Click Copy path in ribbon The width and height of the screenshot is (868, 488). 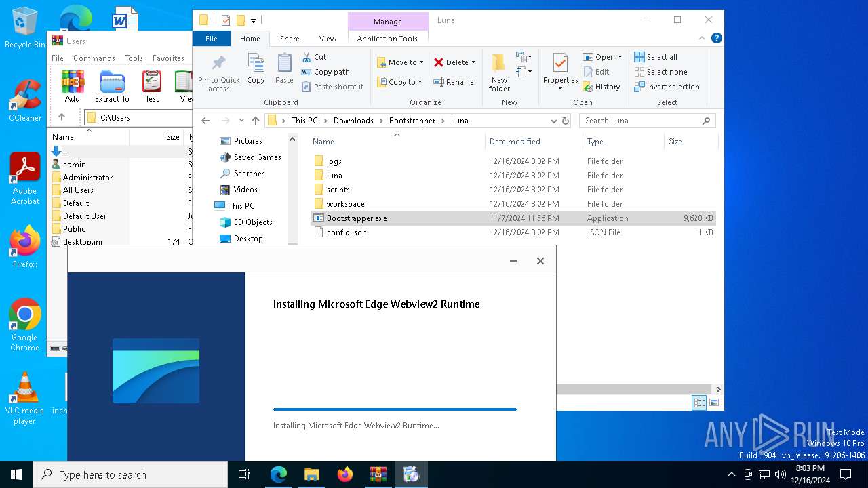pyautogui.click(x=325, y=72)
